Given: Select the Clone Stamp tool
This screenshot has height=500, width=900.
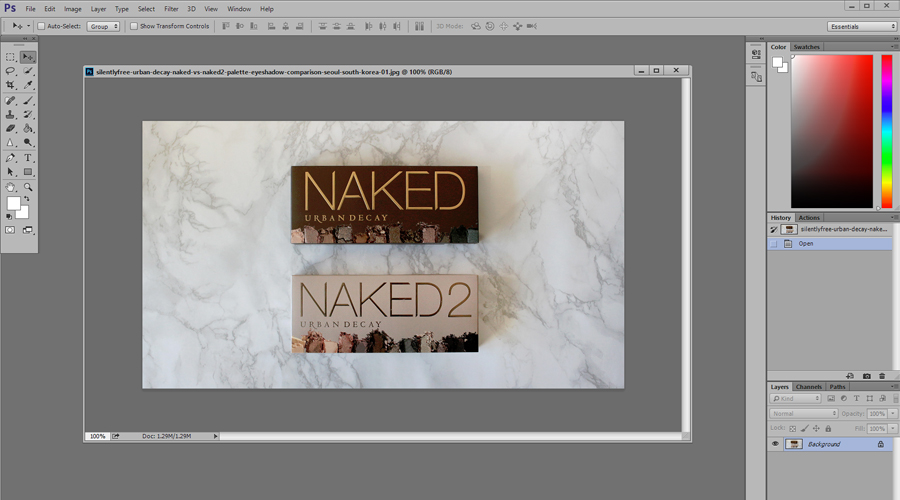Looking at the screenshot, I should pos(11,114).
